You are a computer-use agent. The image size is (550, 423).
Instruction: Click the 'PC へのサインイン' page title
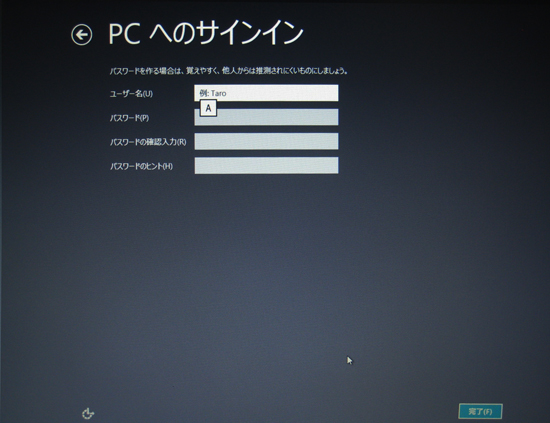pos(206,33)
